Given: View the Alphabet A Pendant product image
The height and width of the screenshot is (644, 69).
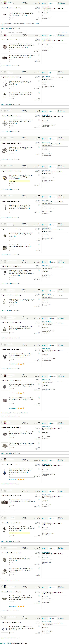Looking at the screenshot, I should [5, 95].
